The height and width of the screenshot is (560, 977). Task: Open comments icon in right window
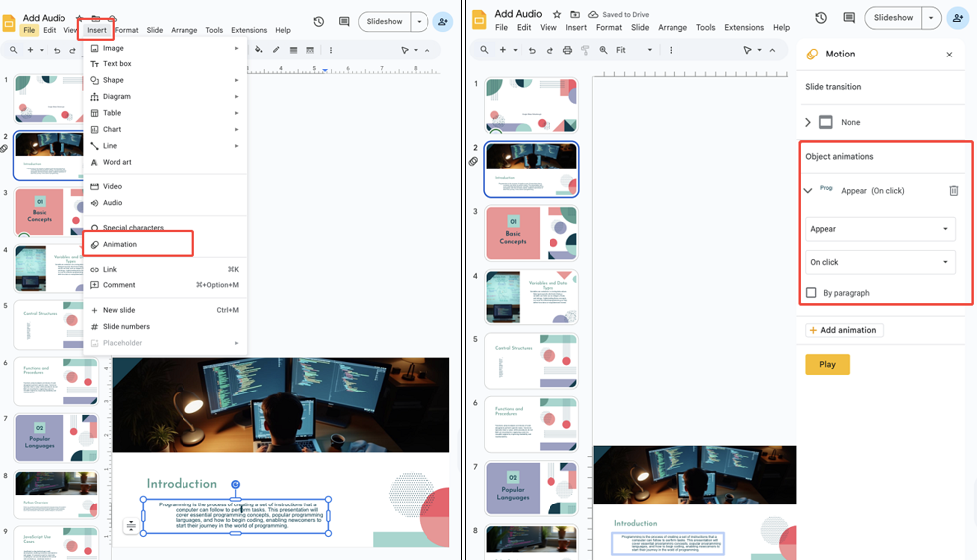click(849, 18)
